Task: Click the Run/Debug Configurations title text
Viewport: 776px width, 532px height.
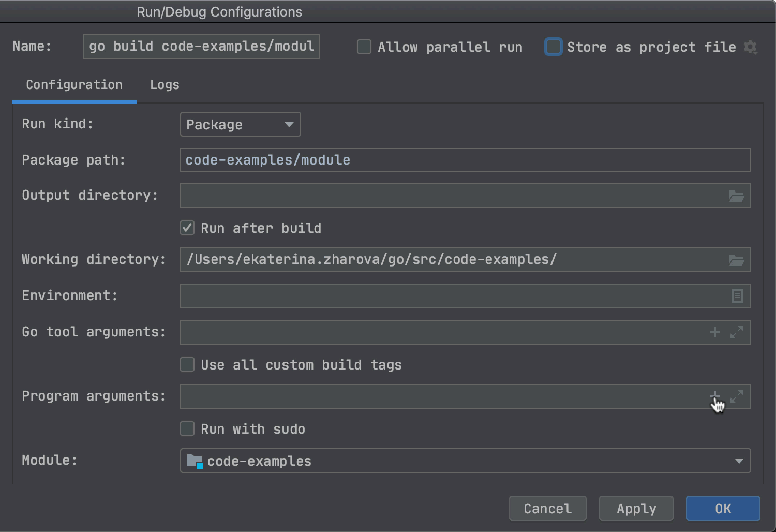Action: click(219, 12)
